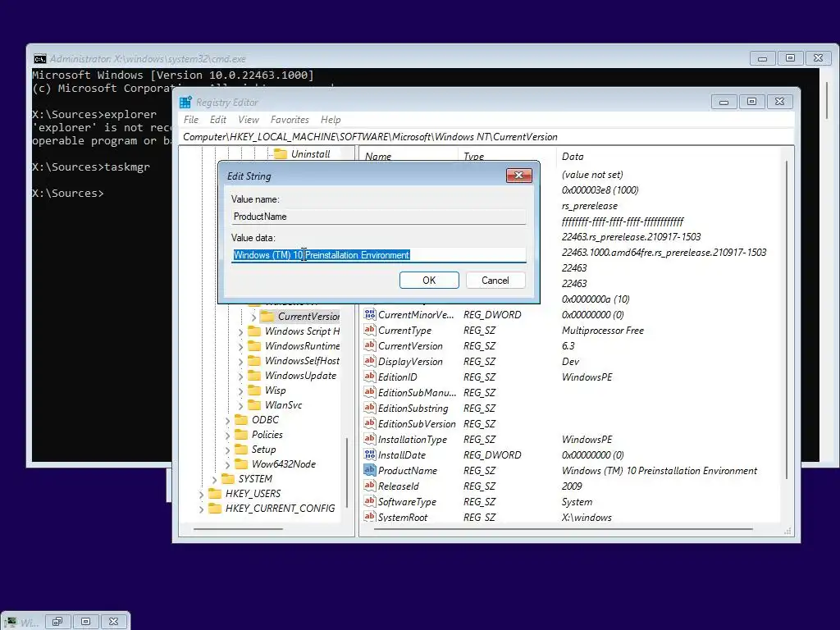The width and height of the screenshot is (840, 630).
Task: Expand the Wow6432Node tree node
Action: pyautogui.click(x=228, y=465)
